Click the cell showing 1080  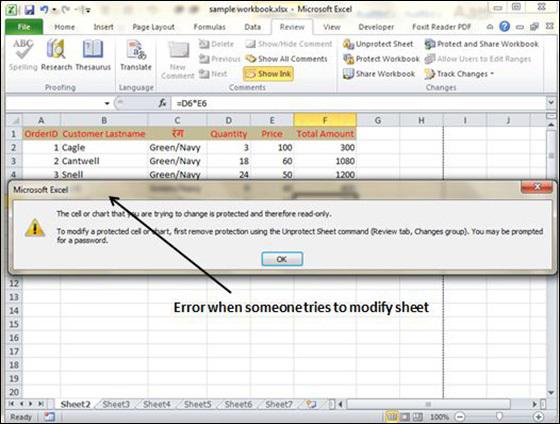pyautogui.click(x=325, y=161)
